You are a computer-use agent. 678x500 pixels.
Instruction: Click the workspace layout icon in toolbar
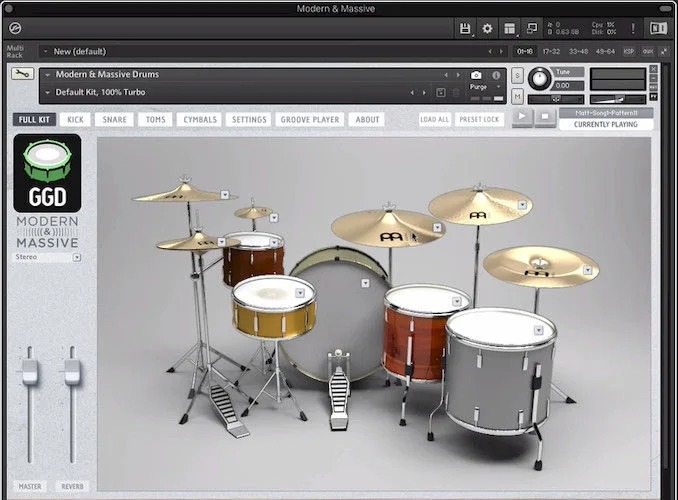point(510,29)
